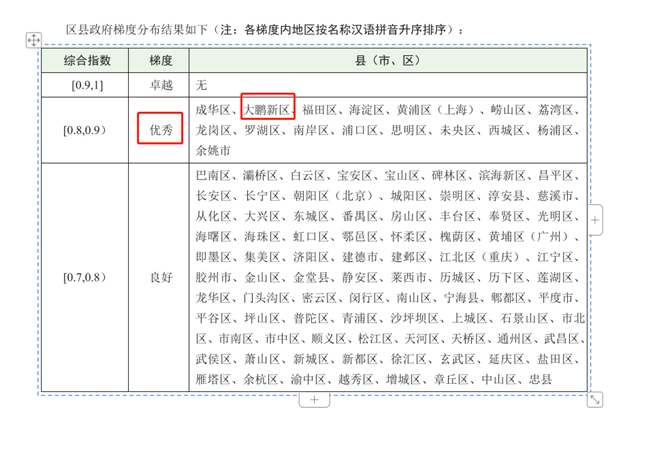The image size is (650, 451).
Task: Click the text 滨海新区
Action: (502, 175)
